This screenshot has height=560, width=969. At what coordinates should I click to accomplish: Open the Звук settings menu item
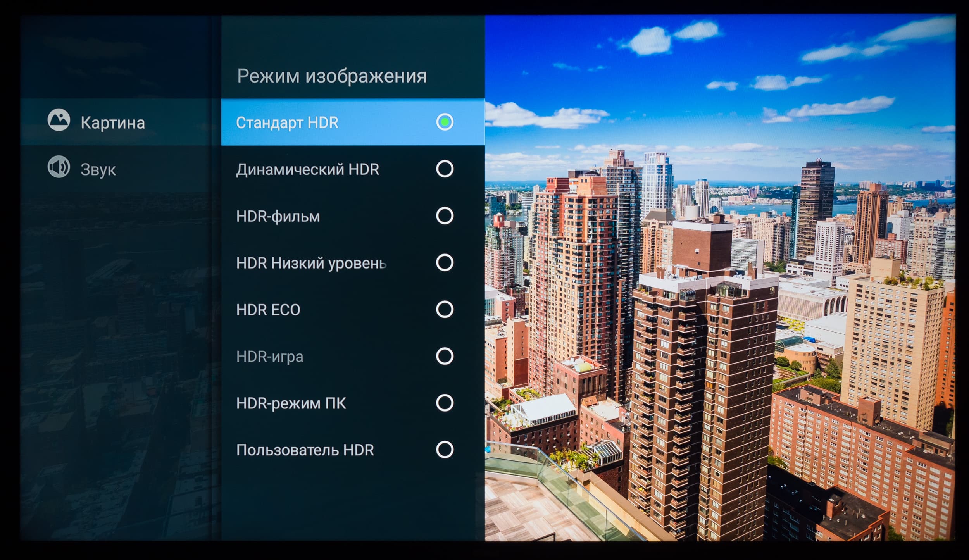click(x=98, y=170)
